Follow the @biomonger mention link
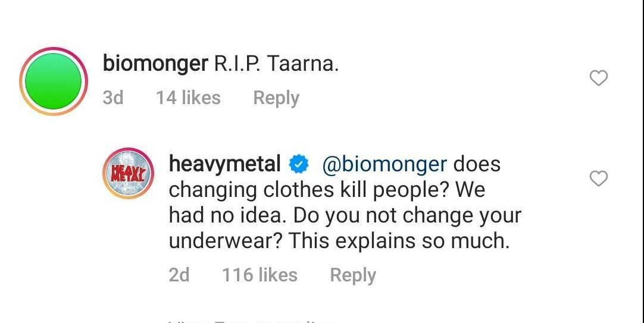The width and height of the screenshot is (644, 323). [384, 164]
